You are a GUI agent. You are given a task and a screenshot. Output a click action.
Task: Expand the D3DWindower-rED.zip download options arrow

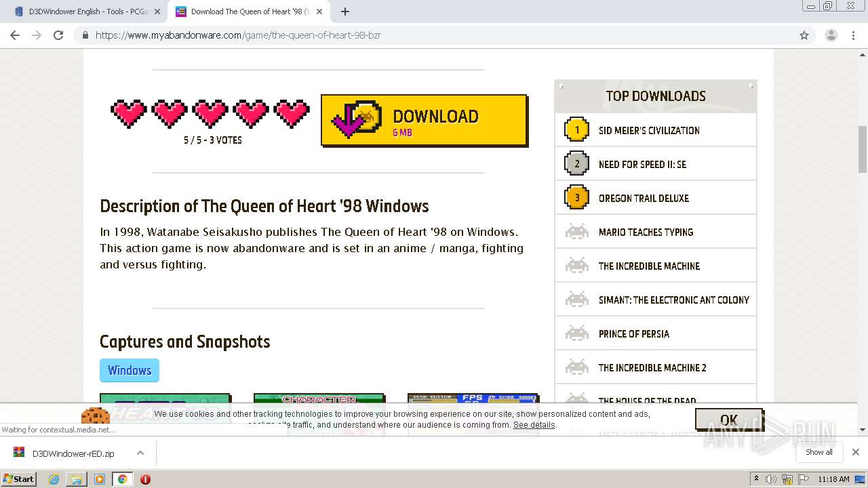(140, 453)
